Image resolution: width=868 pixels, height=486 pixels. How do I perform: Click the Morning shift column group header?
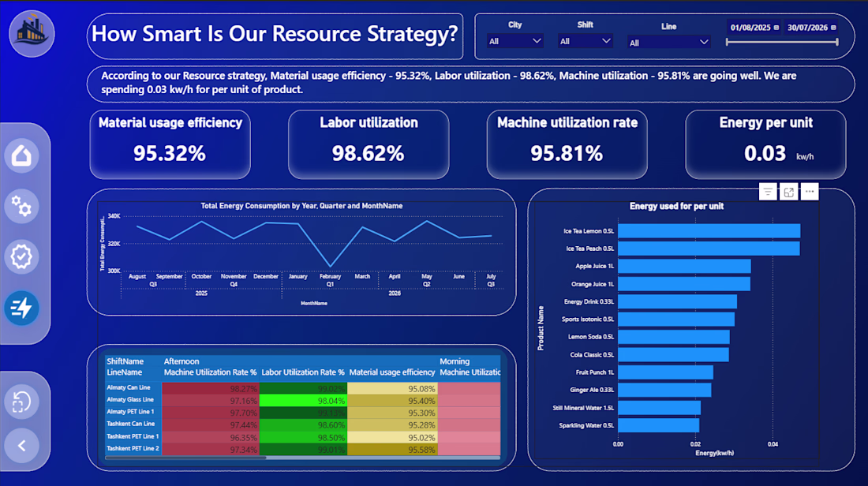[x=455, y=361]
